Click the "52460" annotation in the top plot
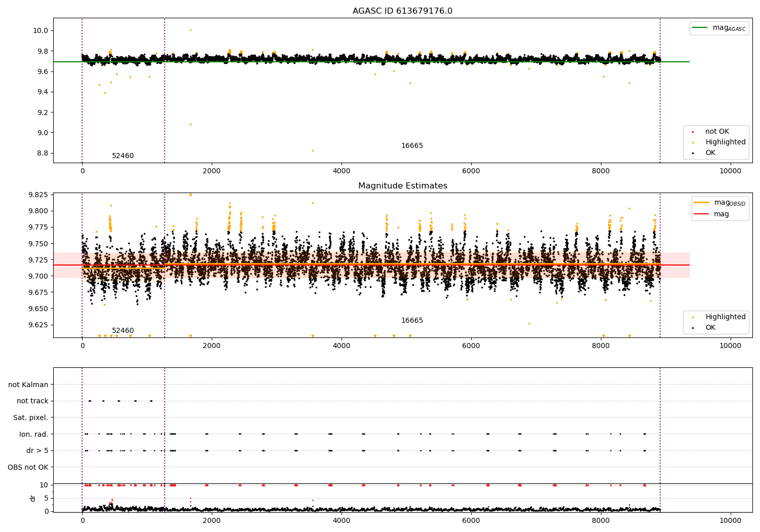Viewport: 760px width, 532px height. click(x=123, y=156)
